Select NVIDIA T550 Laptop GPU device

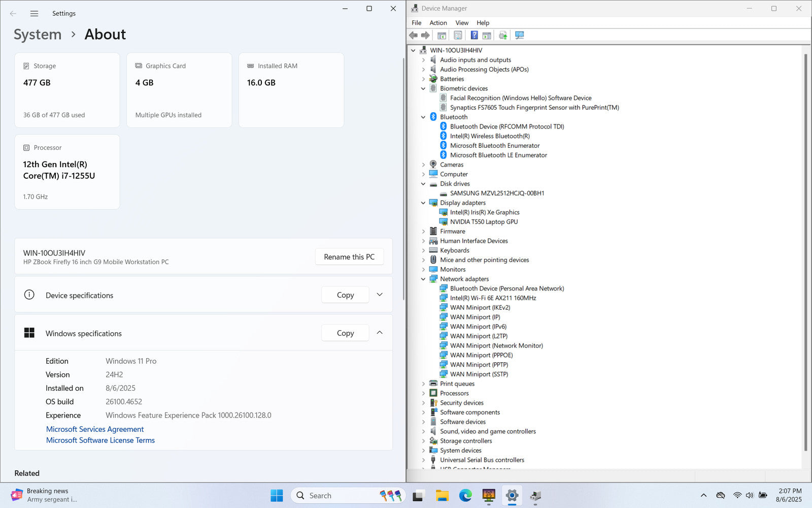(x=484, y=222)
